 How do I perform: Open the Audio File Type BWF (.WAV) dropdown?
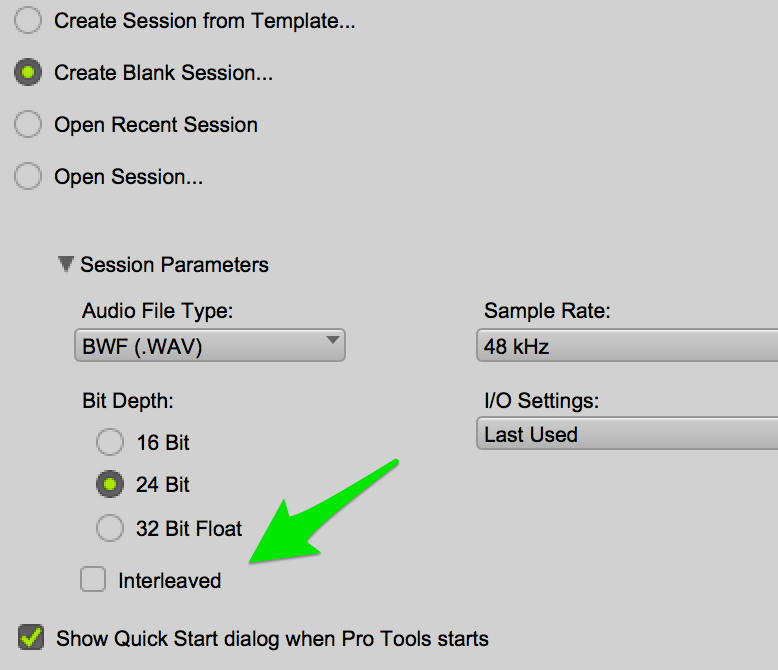coord(210,347)
